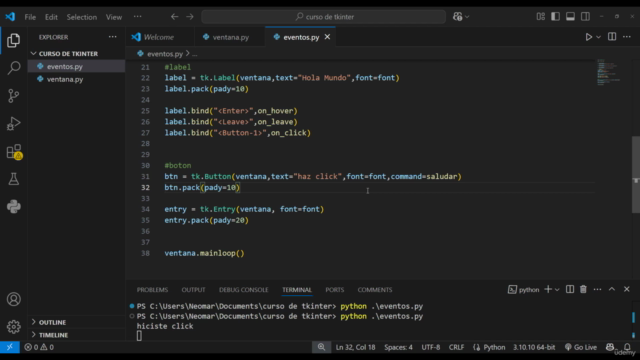
Task: Switch to PROBLEMS panel tab
Action: pyautogui.click(x=152, y=290)
